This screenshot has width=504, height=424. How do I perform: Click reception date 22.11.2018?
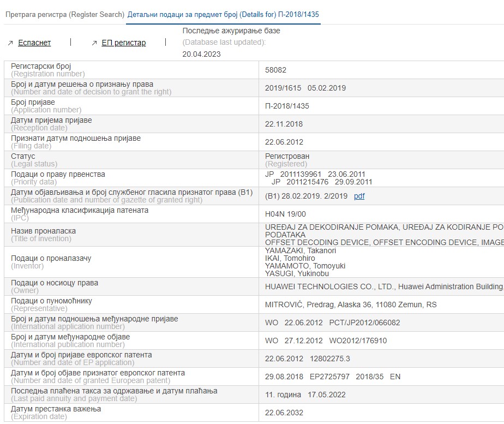(284, 124)
